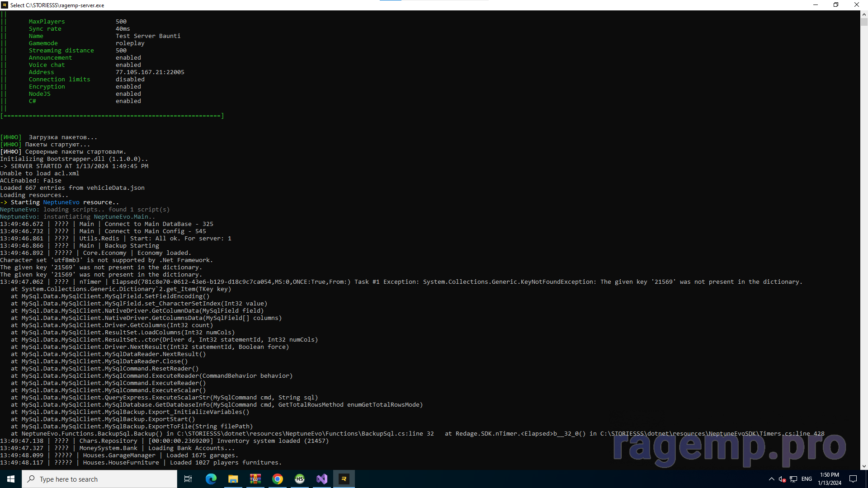Click the scrollbar down arrow
The width and height of the screenshot is (868, 488).
(x=864, y=466)
